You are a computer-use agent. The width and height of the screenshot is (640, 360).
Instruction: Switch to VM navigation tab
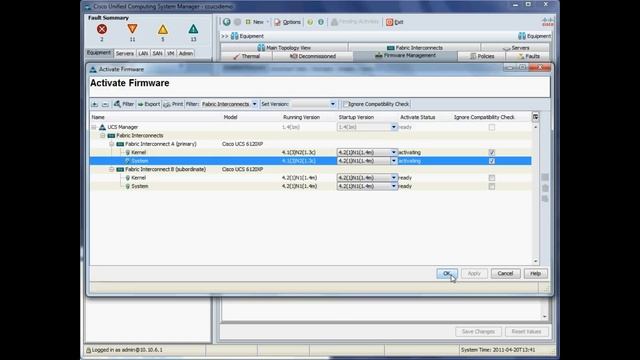(x=171, y=53)
